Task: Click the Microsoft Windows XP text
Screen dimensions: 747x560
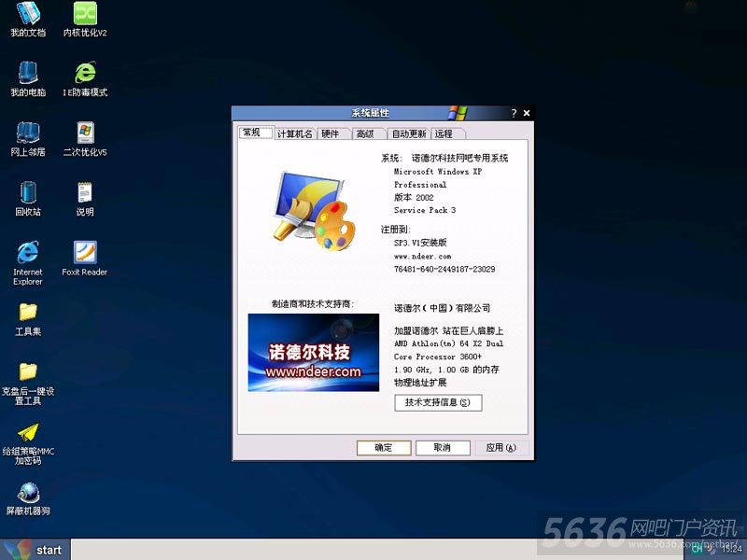Action: click(x=438, y=172)
